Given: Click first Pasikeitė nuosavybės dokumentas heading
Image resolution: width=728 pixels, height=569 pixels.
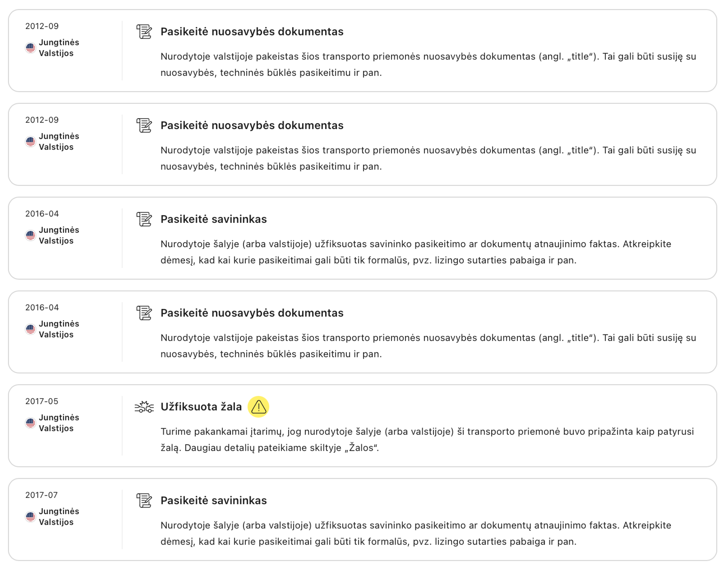Looking at the screenshot, I should tap(252, 32).
